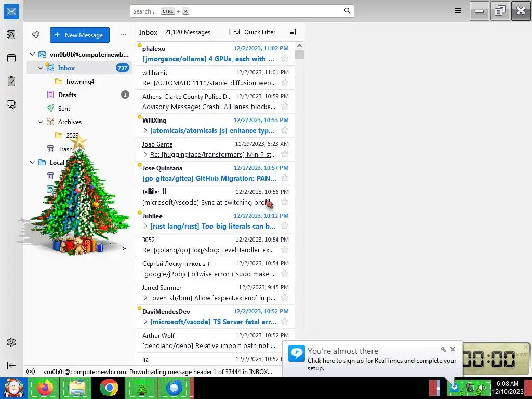Viewport: 532px width, 399px height.
Task: Star the Jose Quintana message
Action: coord(285,178)
